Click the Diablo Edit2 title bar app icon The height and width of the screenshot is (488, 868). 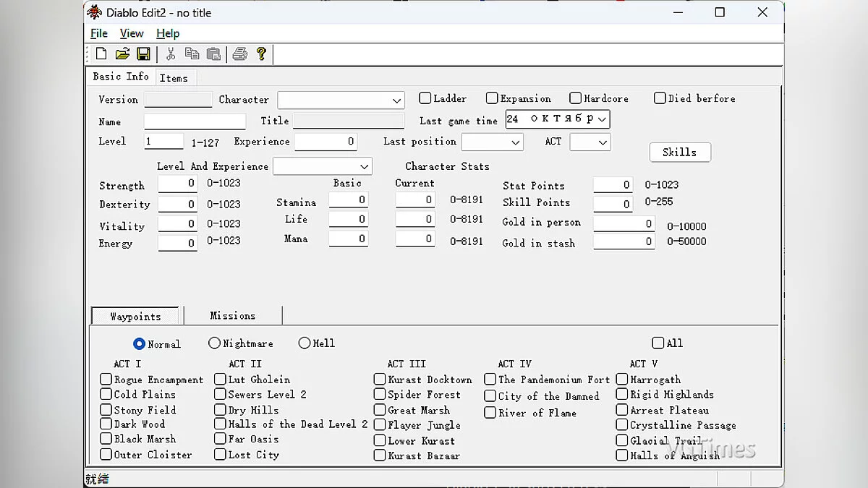[95, 12]
